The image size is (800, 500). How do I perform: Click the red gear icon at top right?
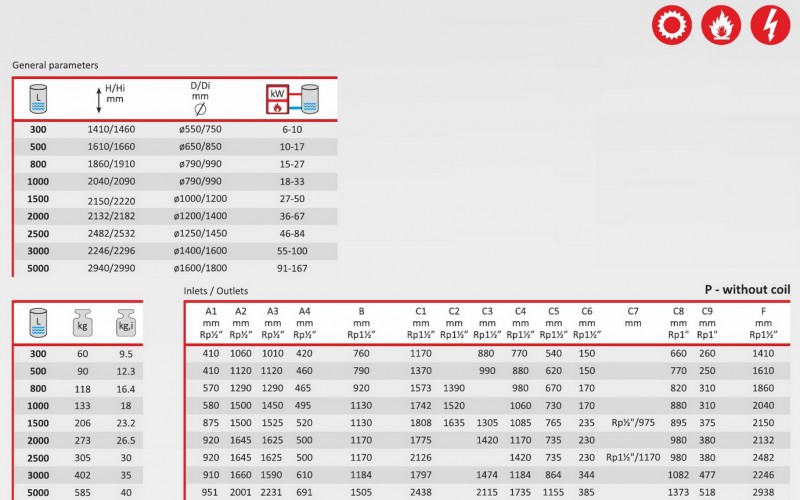click(x=673, y=23)
